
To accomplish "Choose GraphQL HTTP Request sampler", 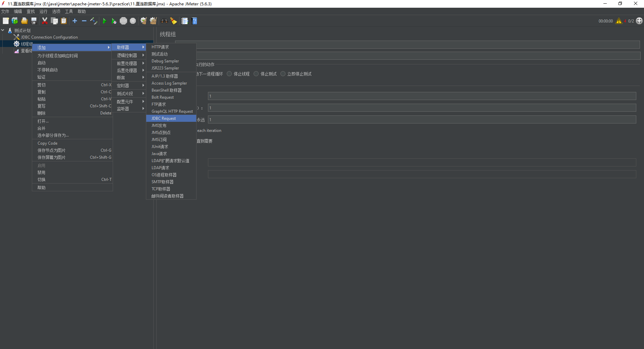I will (x=171, y=111).
